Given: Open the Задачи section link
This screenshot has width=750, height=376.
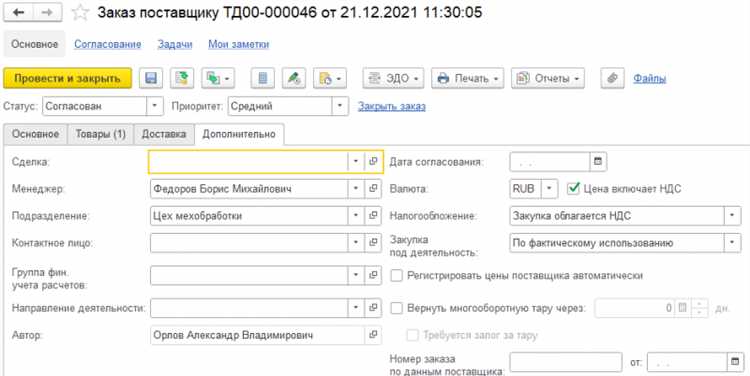Looking at the screenshot, I should point(175,44).
